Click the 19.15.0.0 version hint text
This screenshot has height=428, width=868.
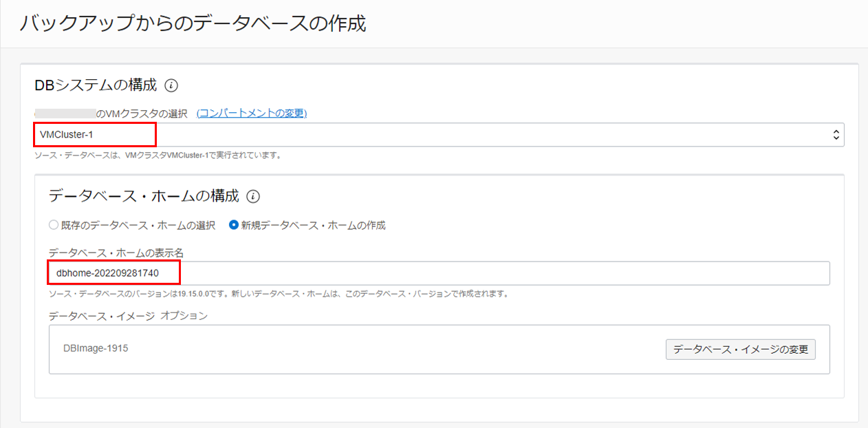coord(279,294)
